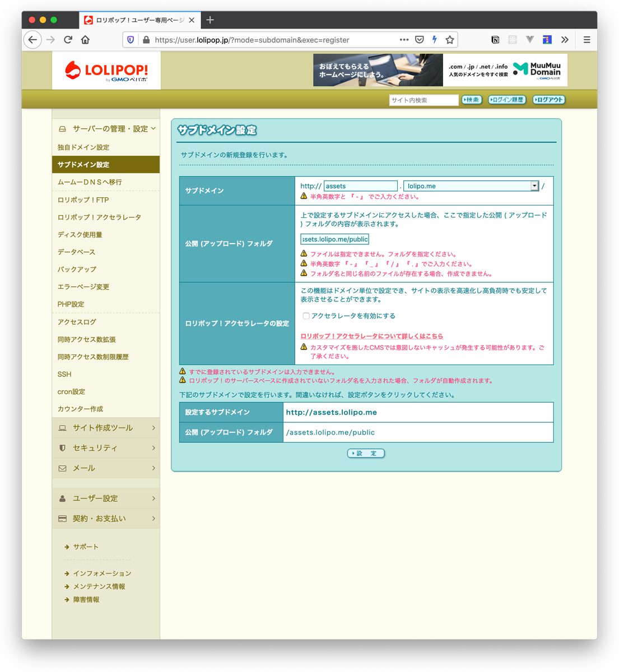Bookmark the page using the star icon
Screen dimensions: 619x672
click(x=450, y=40)
